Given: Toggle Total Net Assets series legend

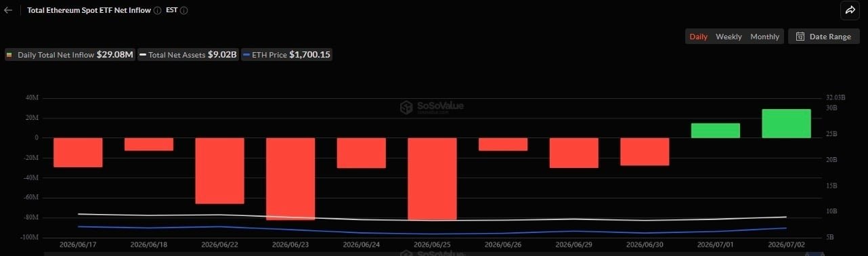Looking at the screenshot, I should click(188, 54).
